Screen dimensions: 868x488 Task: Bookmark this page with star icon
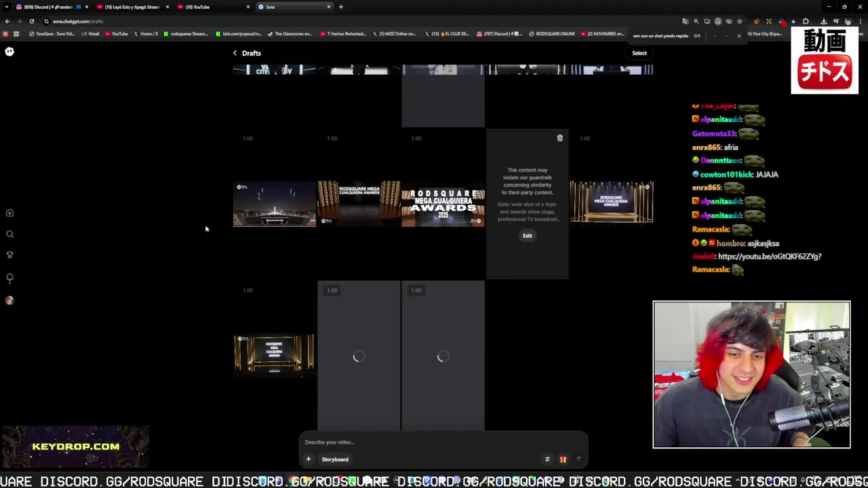[x=740, y=21]
